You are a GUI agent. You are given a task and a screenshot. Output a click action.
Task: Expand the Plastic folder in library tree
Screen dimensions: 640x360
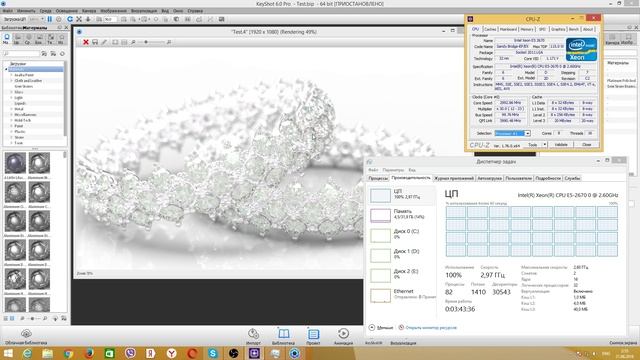pyautogui.click(x=11, y=132)
